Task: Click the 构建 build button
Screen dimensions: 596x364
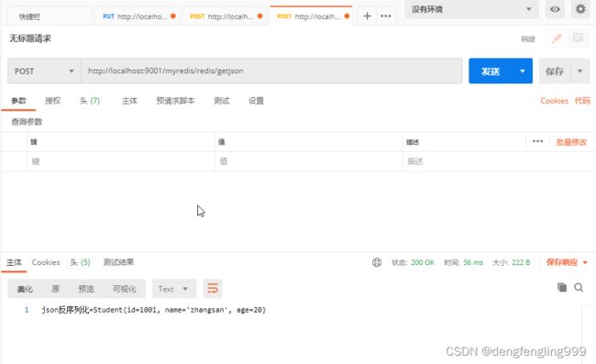Action: click(x=528, y=39)
